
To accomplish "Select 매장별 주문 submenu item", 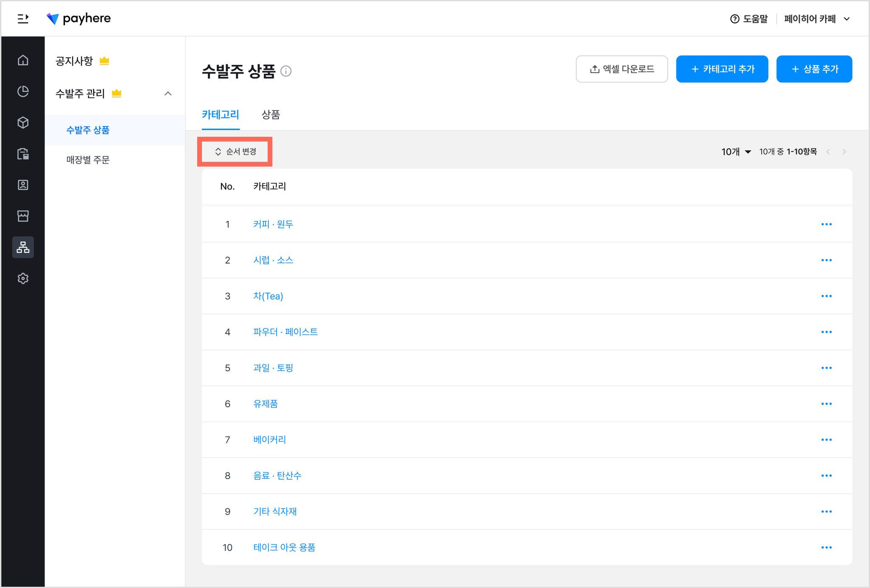I will coord(88,160).
